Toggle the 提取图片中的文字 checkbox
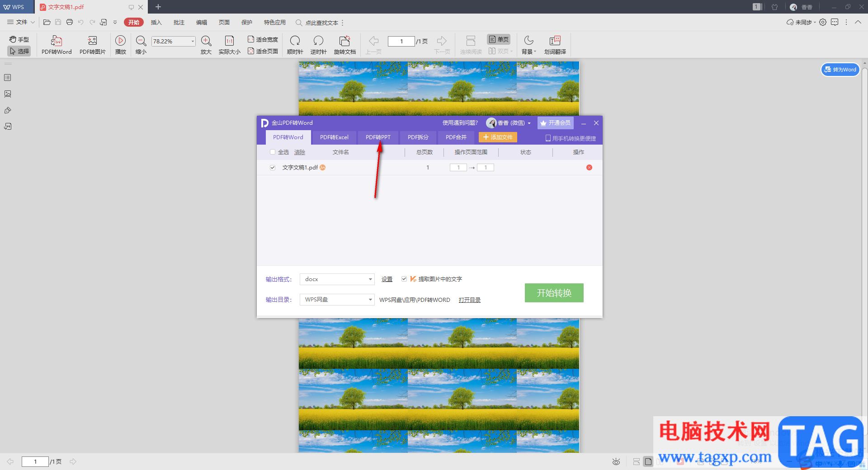Screen dimensions: 868x470 click(404, 279)
